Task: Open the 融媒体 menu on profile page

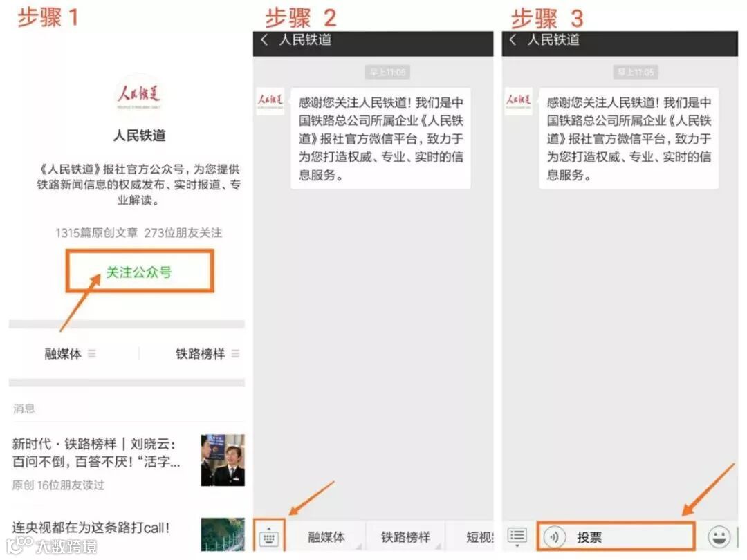Action: click(x=63, y=354)
